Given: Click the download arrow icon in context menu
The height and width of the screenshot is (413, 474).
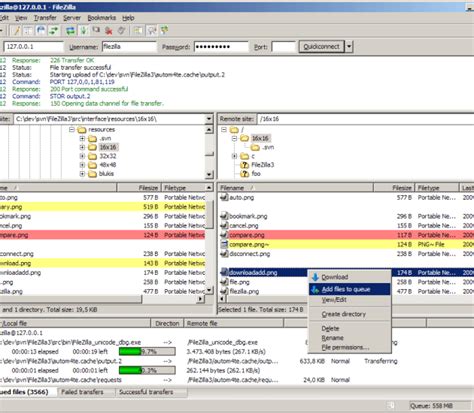Looking at the screenshot, I should tap(315, 277).
